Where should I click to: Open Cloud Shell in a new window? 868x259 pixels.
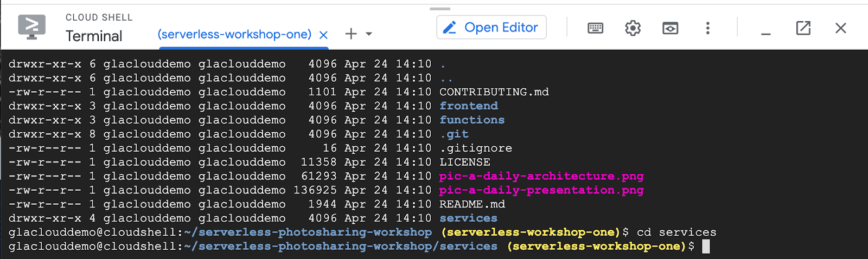click(x=803, y=28)
